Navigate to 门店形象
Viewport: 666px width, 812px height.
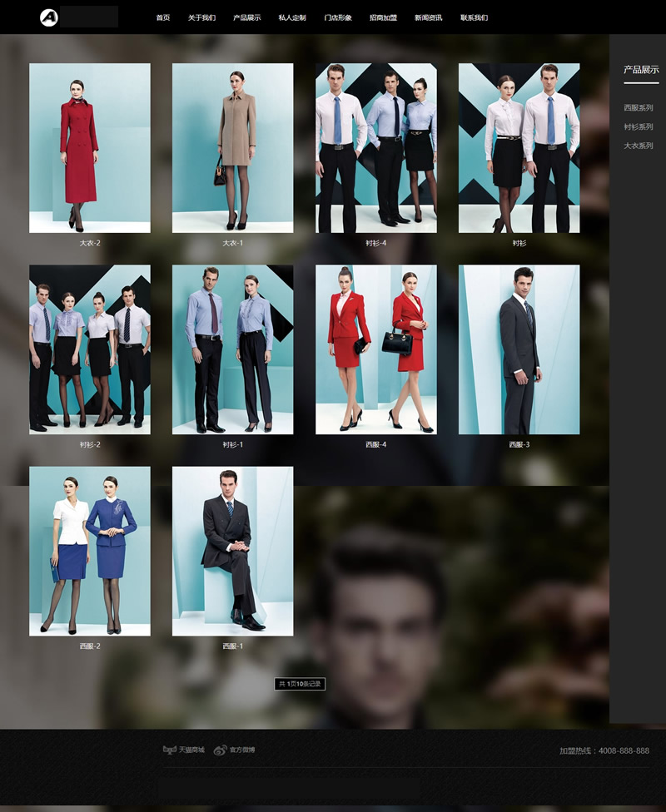tap(338, 17)
